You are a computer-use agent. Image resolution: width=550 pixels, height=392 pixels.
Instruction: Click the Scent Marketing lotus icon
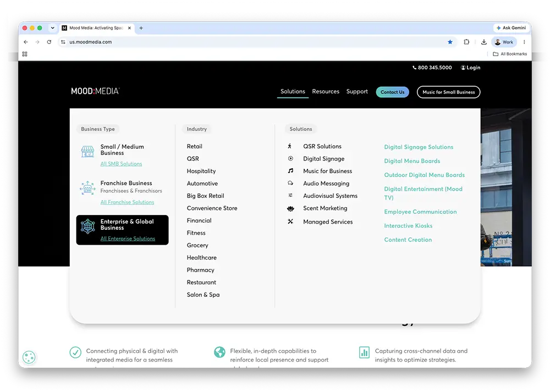coord(290,208)
